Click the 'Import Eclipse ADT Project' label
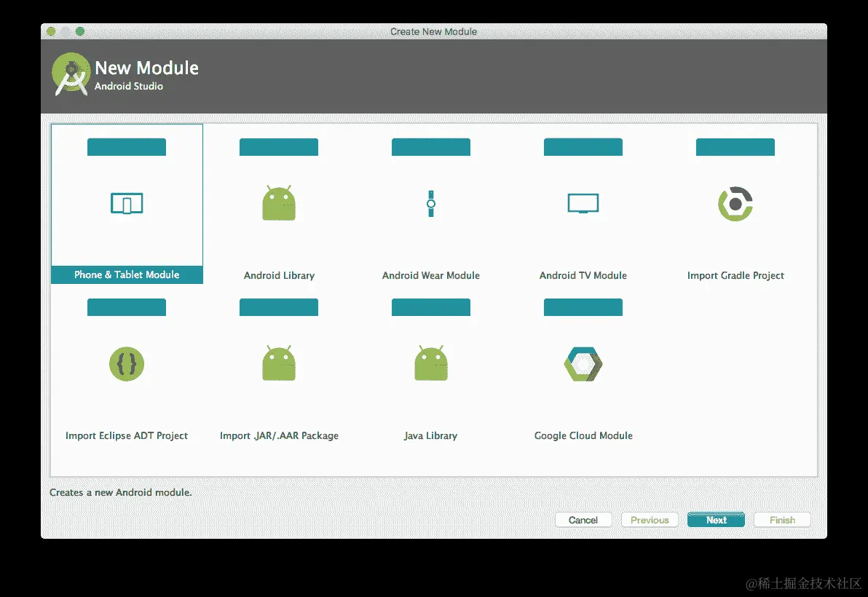 click(x=127, y=436)
